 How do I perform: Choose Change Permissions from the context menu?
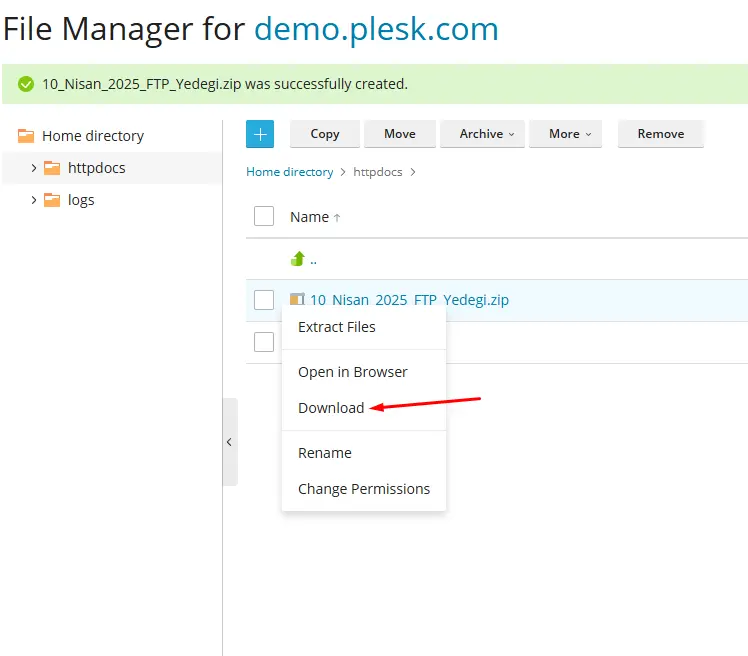coord(364,489)
